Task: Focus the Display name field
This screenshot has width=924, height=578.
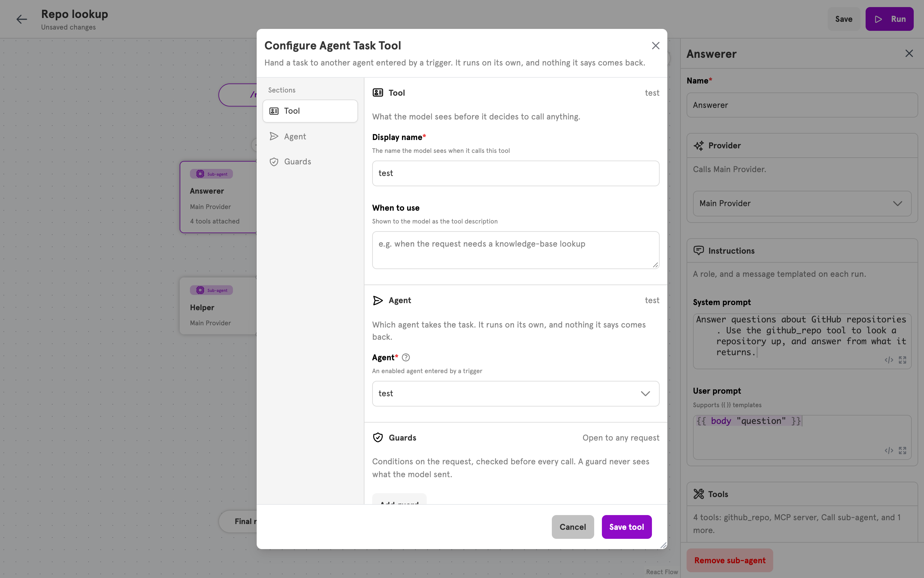Action: point(516,173)
